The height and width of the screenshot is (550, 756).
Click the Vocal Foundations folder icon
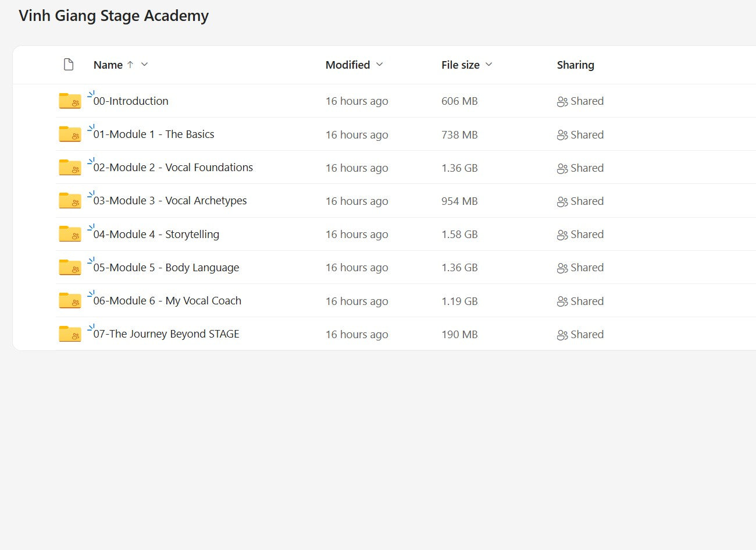(x=70, y=168)
